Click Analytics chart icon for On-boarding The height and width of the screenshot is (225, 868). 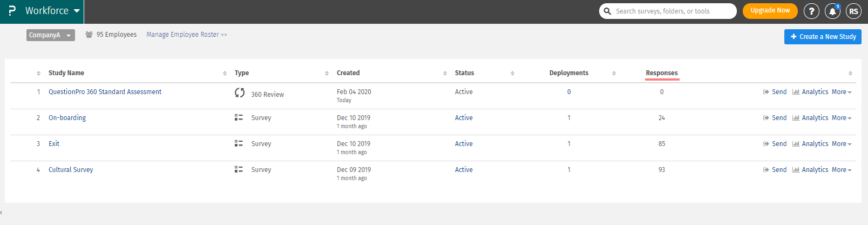(x=796, y=118)
